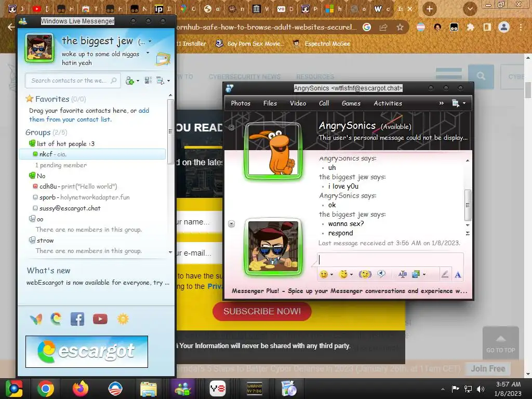Change chat background with picture icon
Screen dimensions: 532x399
coord(416,274)
